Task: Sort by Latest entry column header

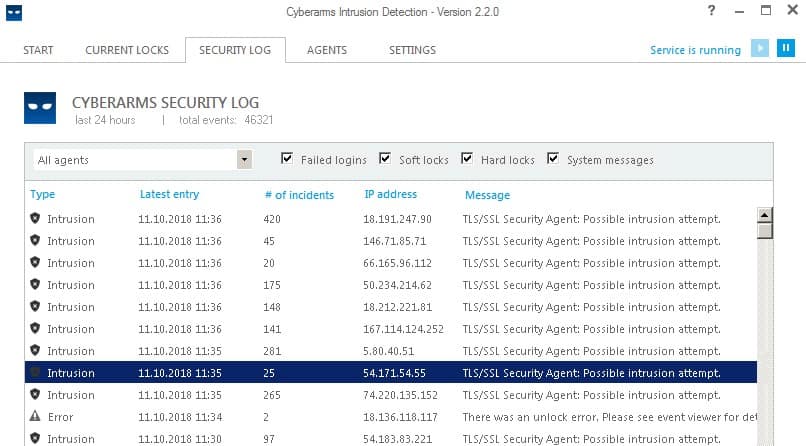Action: click(x=170, y=194)
